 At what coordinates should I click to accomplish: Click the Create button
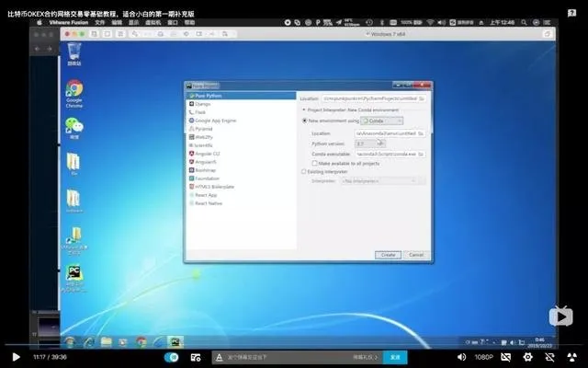point(388,255)
